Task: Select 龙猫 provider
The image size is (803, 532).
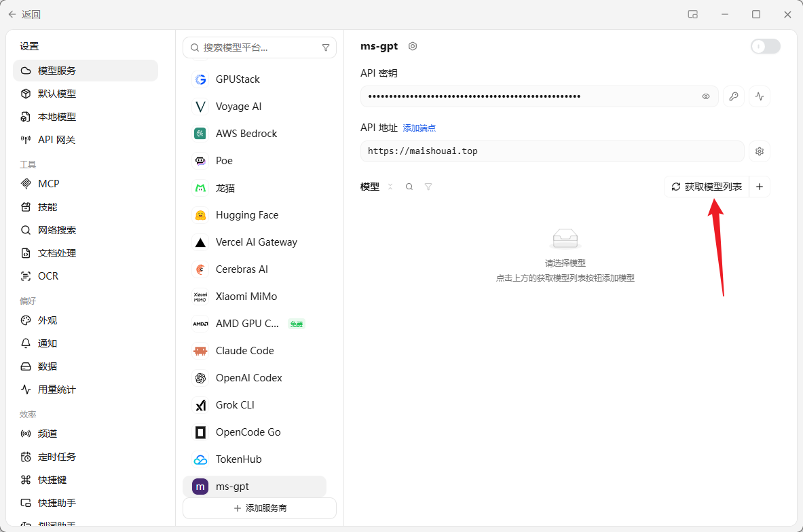Action: tap(255, 188)
